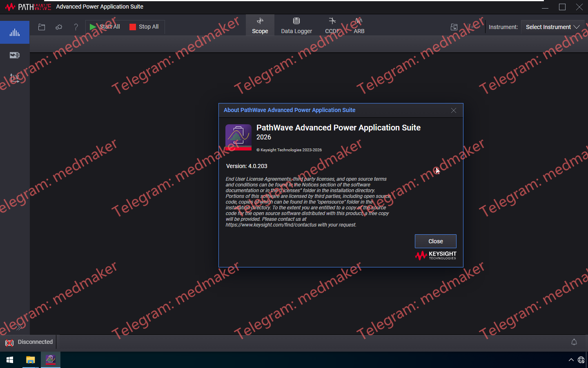Click the PathWave app taskbar icon

[51, 360]
